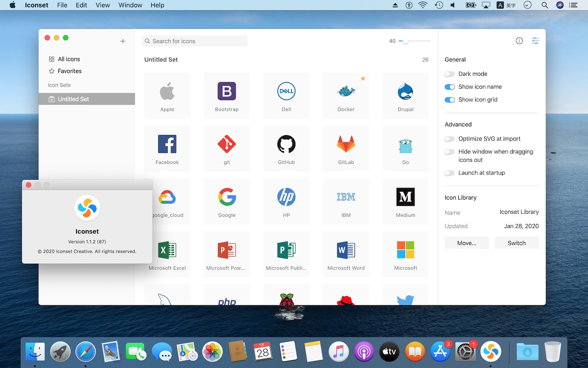The width and height of the screenshot is (588, 368).
Task: Select the Microsoft four-square logo icon
Action: 406,250
